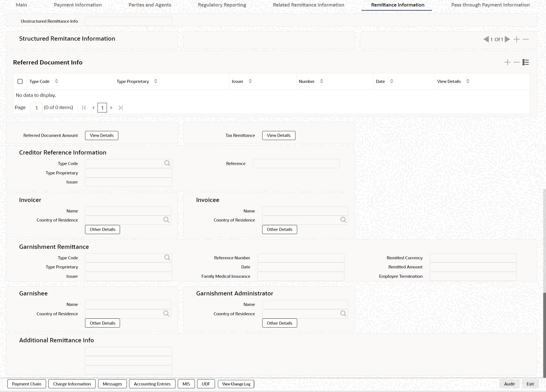Click View Details for Tax Remittance
546x392 pixels.
point(278,135)
